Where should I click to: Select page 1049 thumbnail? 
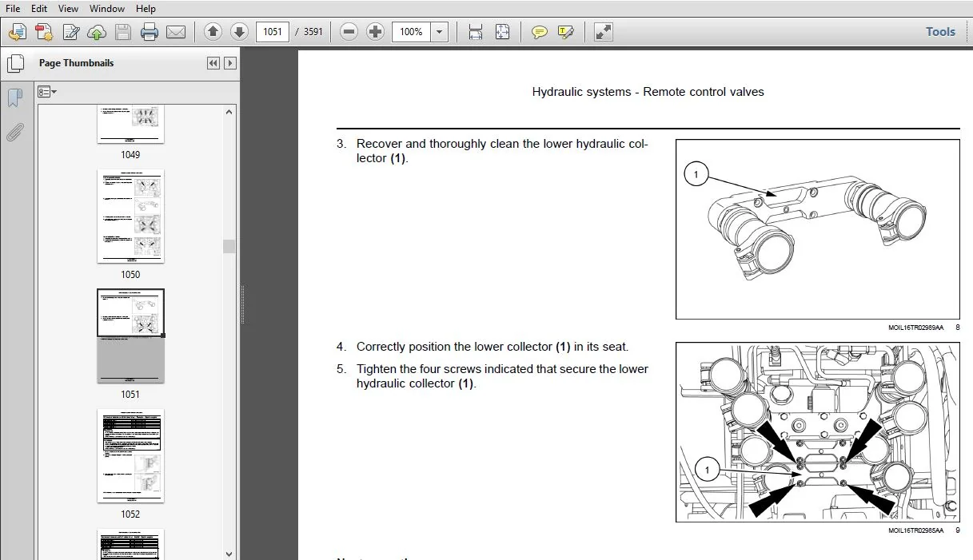pyautogui.click(x=130, y=125)
